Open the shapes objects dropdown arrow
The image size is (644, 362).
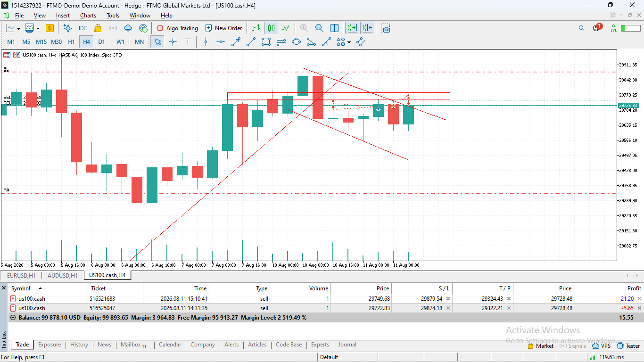pyautogui.click(x=349, y=41)
